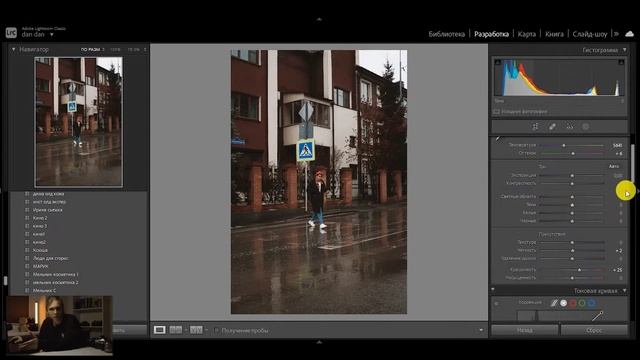The image size is (640, 360).
Task: Click the Auto tone button
Action: 614,167
